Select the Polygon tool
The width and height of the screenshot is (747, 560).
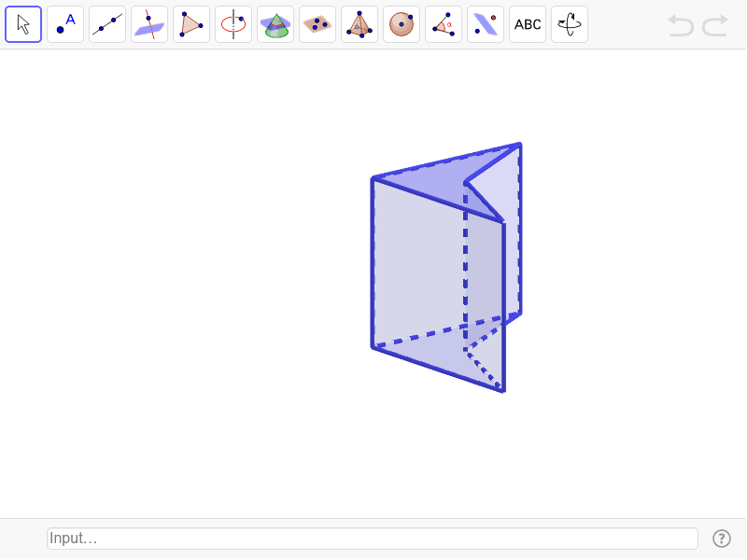pos(191,23)
